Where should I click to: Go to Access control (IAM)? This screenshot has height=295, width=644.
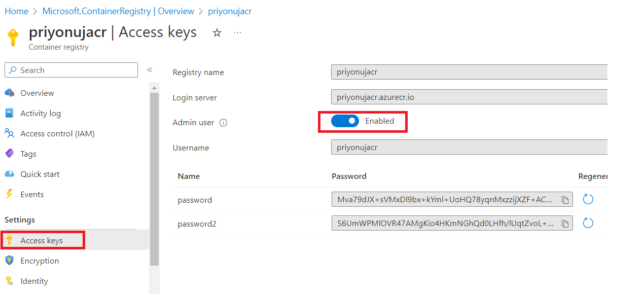pyautogui.click(x=57, y=134)
